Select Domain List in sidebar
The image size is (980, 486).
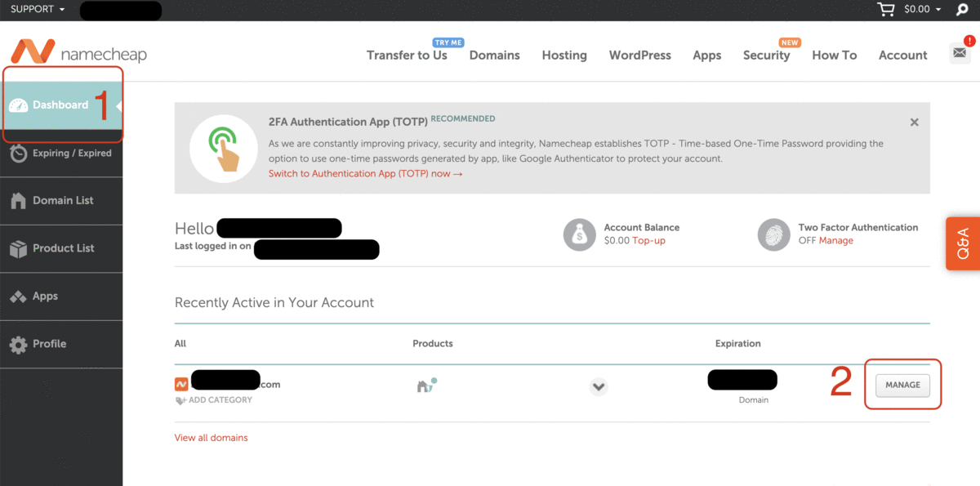61,200
